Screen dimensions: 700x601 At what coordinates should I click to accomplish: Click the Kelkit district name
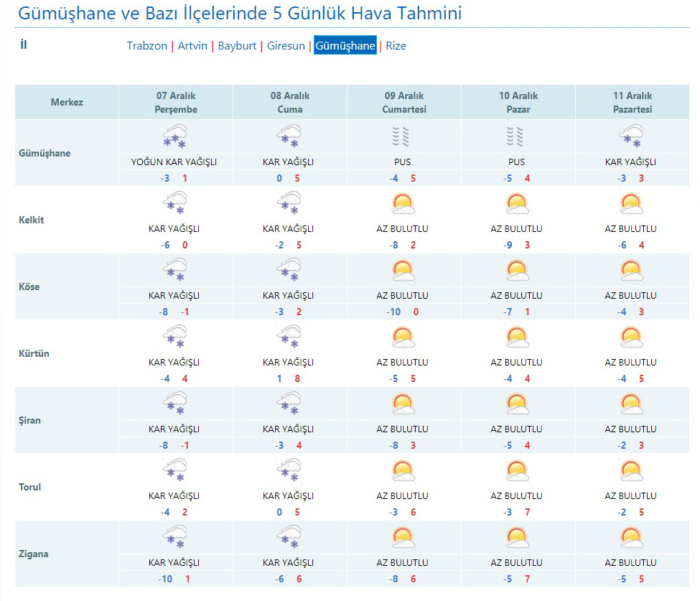tap(31, 220)
